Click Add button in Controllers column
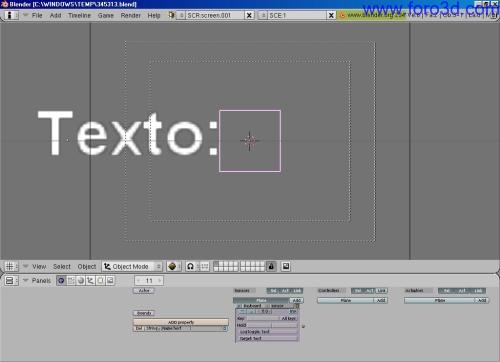 381,300
